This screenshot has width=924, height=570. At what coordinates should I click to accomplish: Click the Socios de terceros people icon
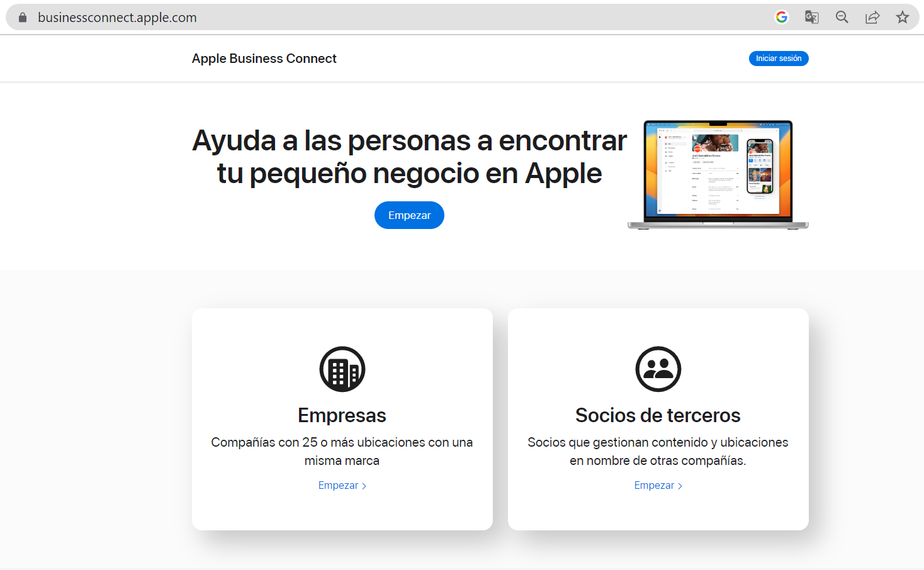click(658, 369)
